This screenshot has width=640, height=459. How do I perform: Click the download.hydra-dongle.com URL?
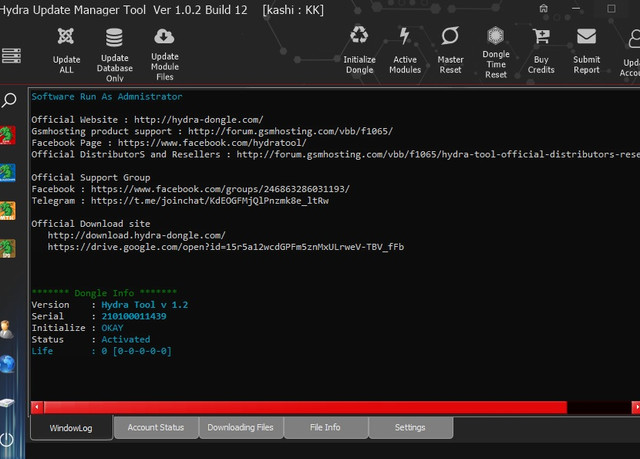click(136, 235)
